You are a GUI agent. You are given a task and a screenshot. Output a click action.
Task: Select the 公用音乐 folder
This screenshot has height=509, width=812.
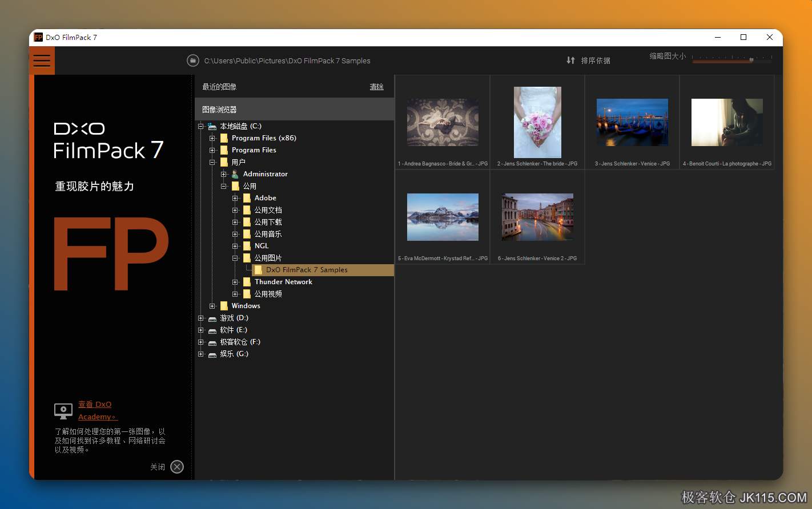tap(268, 234)
